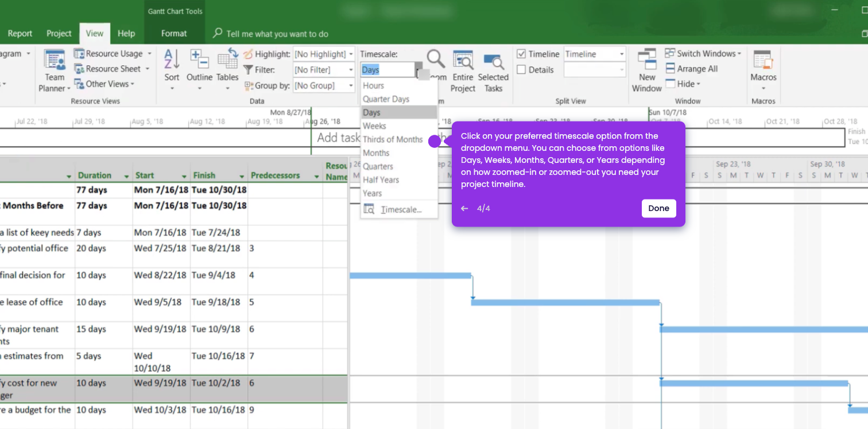Select the Wed 10/3/18 start cell
Image resolution: width=868 pixels, height=429 pixels.
tap(161, 416)
